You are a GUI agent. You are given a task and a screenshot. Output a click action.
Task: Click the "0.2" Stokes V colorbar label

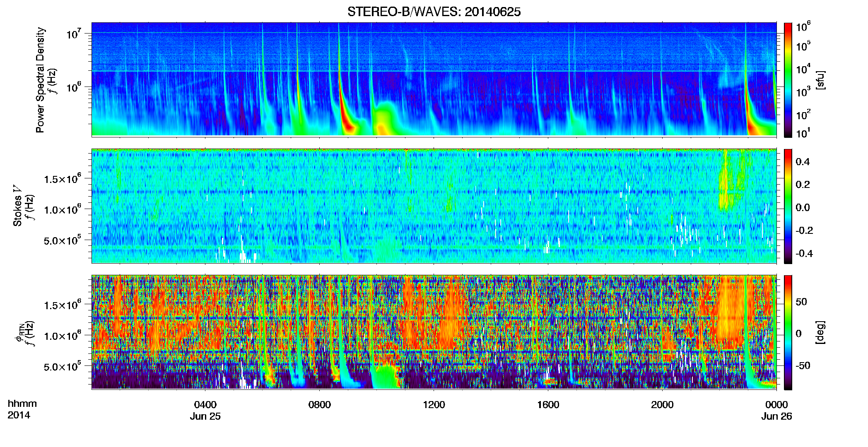(803, 185)
